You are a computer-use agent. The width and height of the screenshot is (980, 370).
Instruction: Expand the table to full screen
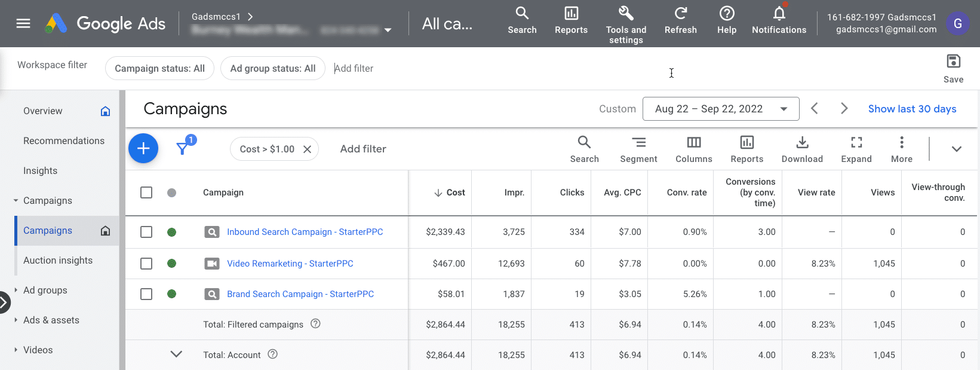(x=856, y=149)
